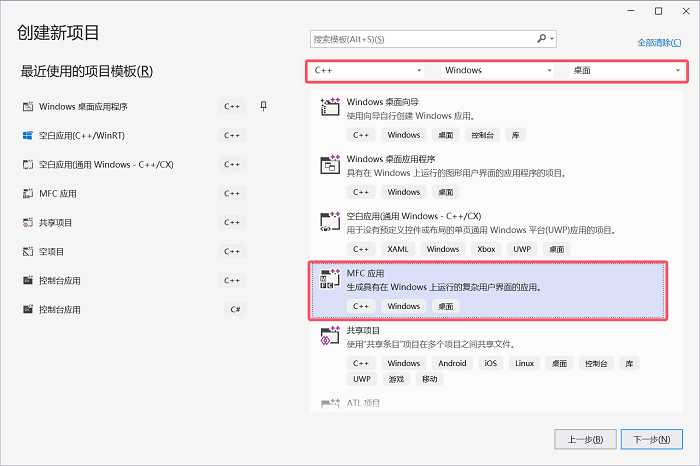
Task: Click the Xbox tag under 空白应用
Action: pos(486,249)
